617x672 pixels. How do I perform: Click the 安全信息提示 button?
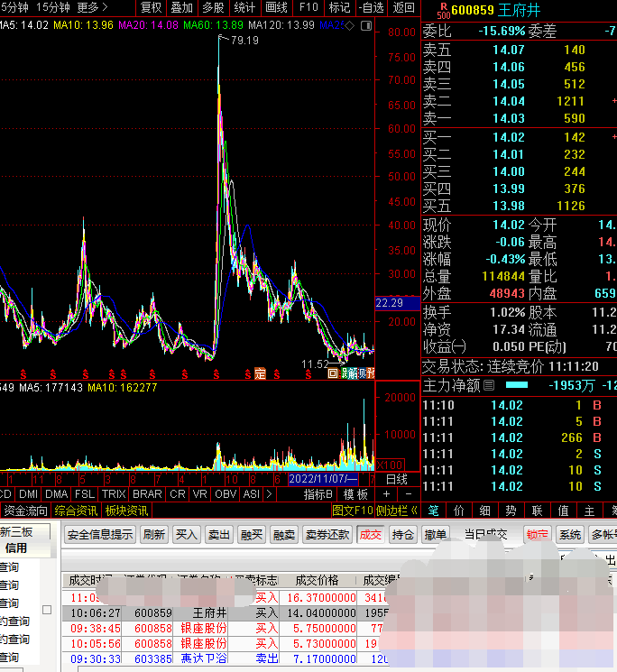coord(100,534)
